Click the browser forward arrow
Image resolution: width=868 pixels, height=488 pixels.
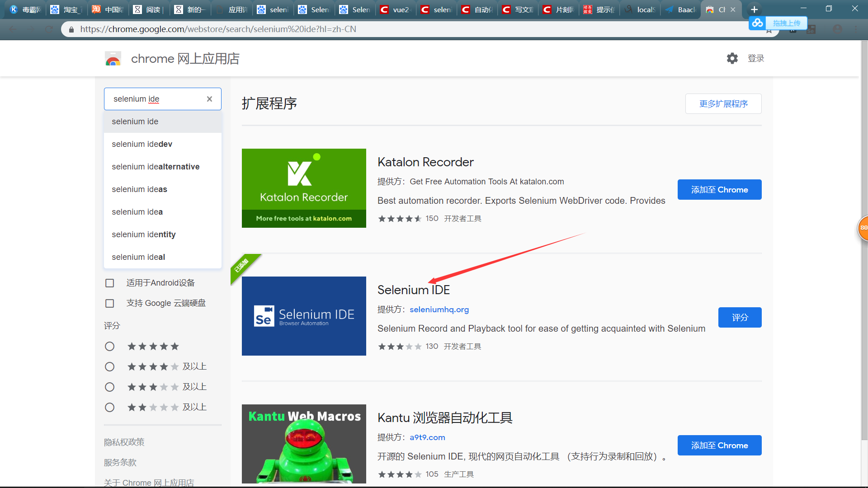click(x=31, y=29)
